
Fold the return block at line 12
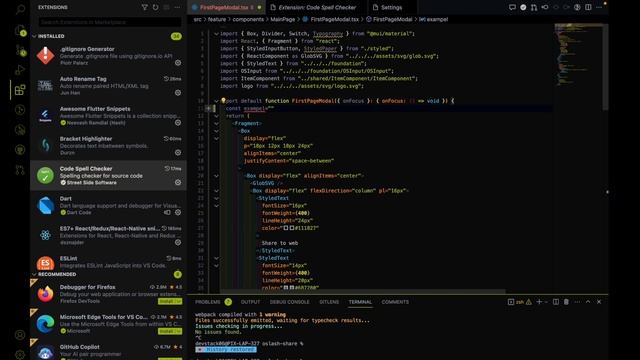[216, 116]
